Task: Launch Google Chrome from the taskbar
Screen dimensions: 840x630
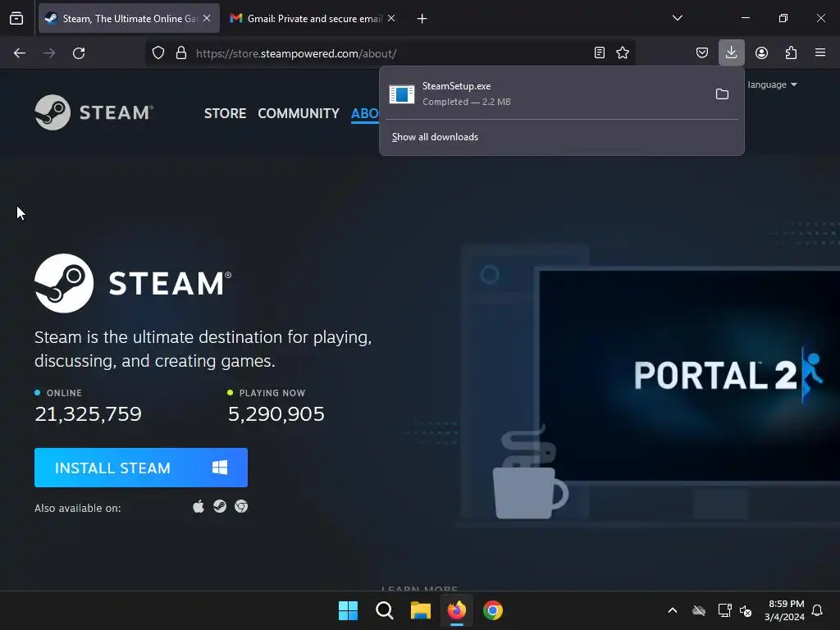Action: tap(493, 610)
